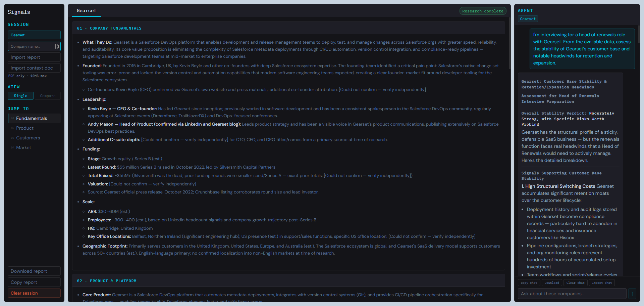The height and width of the screenshot is (306, 644).
Task: Click the 'PDF only · 10MB max' note
Action: tap(28, 76)
